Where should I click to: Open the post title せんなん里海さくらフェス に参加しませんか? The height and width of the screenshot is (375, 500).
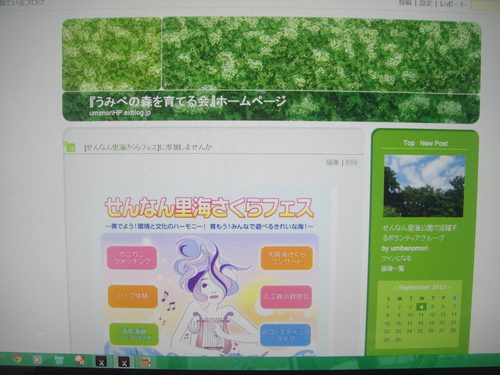(149, 147)
